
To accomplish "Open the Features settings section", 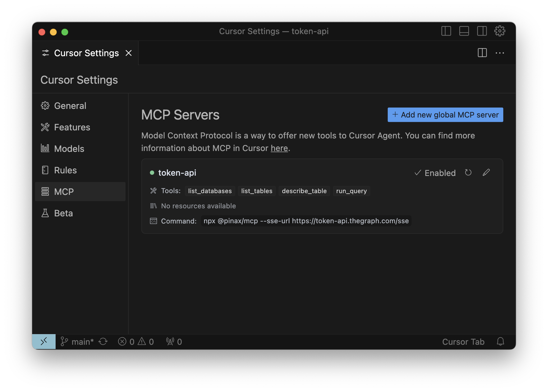I will point(72,127).
